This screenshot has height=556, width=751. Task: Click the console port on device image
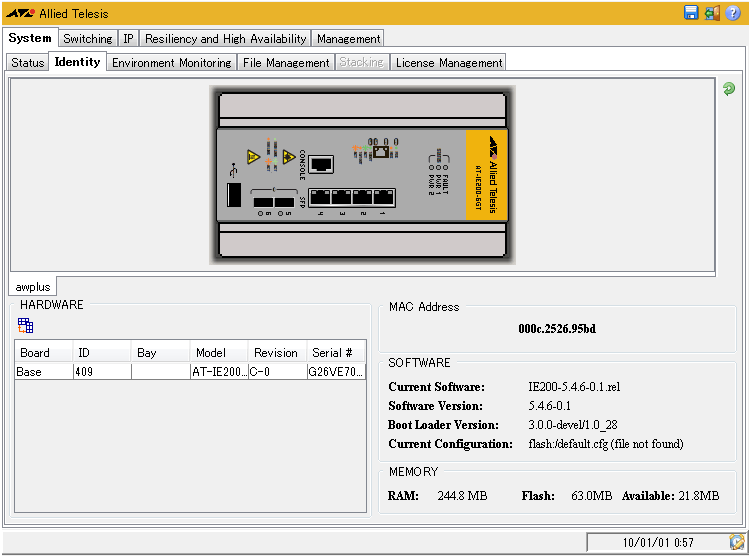pos(321,163)
